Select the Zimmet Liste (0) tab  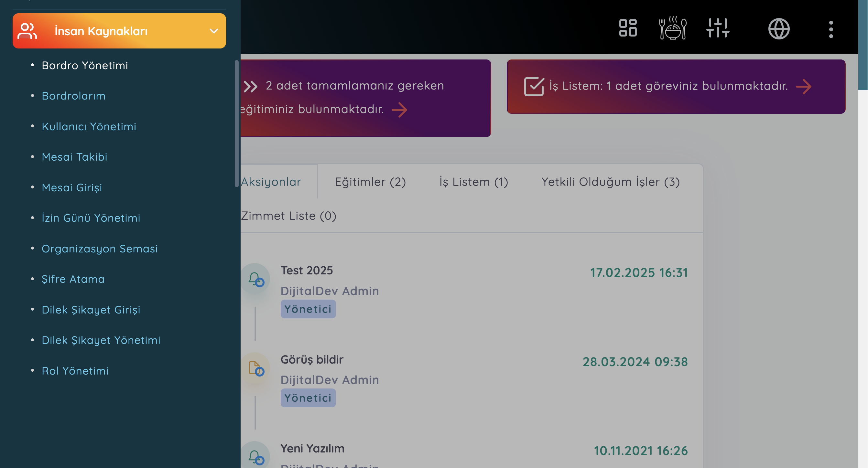pos(289,216)
